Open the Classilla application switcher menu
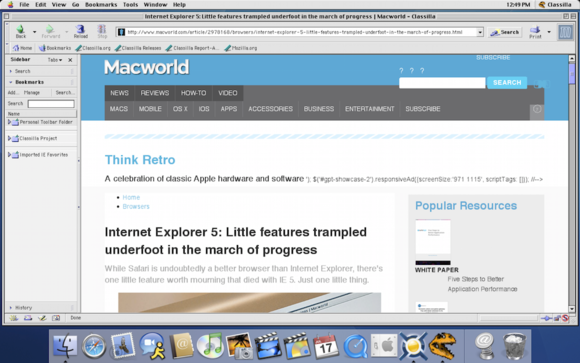580x363 pixels. (555, 4)
